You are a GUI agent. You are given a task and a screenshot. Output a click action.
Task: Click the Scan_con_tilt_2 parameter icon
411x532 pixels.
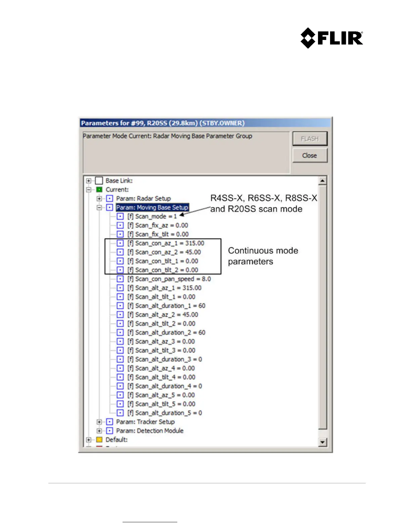pos(120,270)
